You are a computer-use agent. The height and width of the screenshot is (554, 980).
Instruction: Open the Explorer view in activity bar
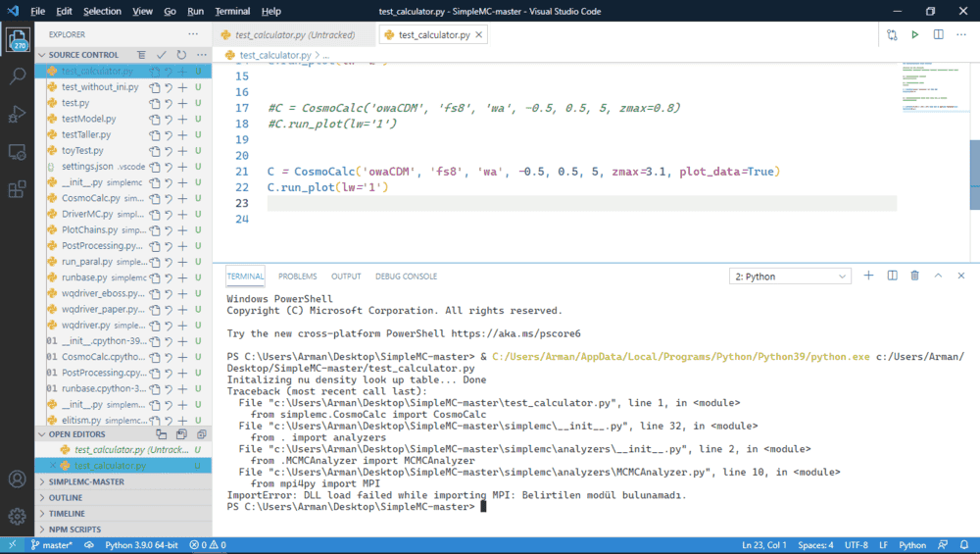pos(18,40)
